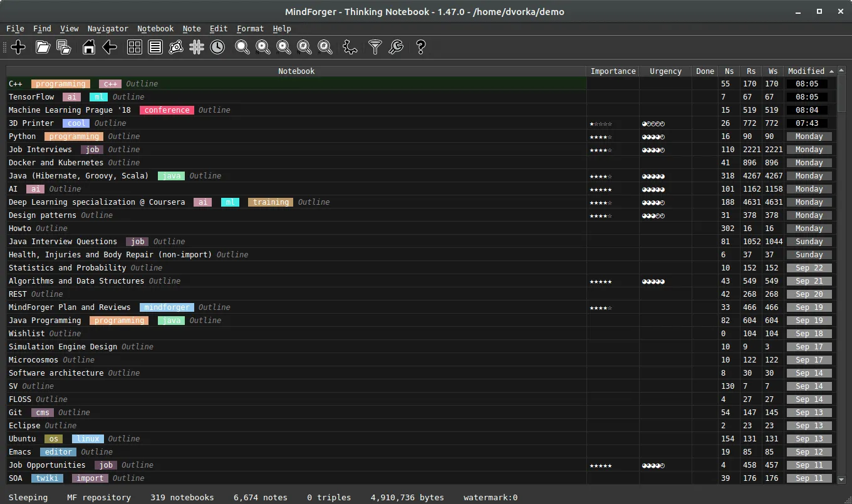Sort by the Notebook column header
Image resolution: width=852 pixels, height=504 pixels.
[x=296, y=71]
